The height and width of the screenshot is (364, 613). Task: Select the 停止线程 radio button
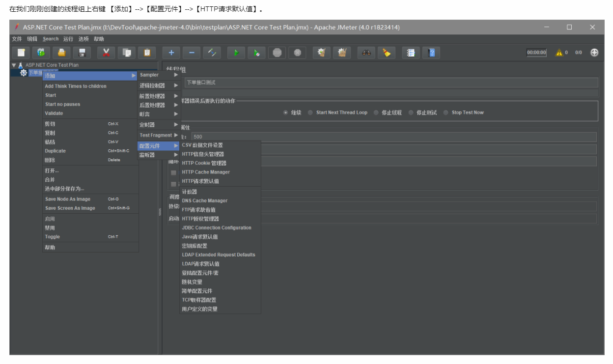(376, 112)
